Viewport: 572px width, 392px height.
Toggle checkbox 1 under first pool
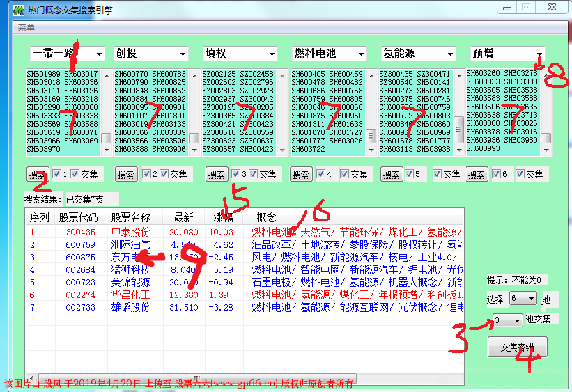coord(56,174)
